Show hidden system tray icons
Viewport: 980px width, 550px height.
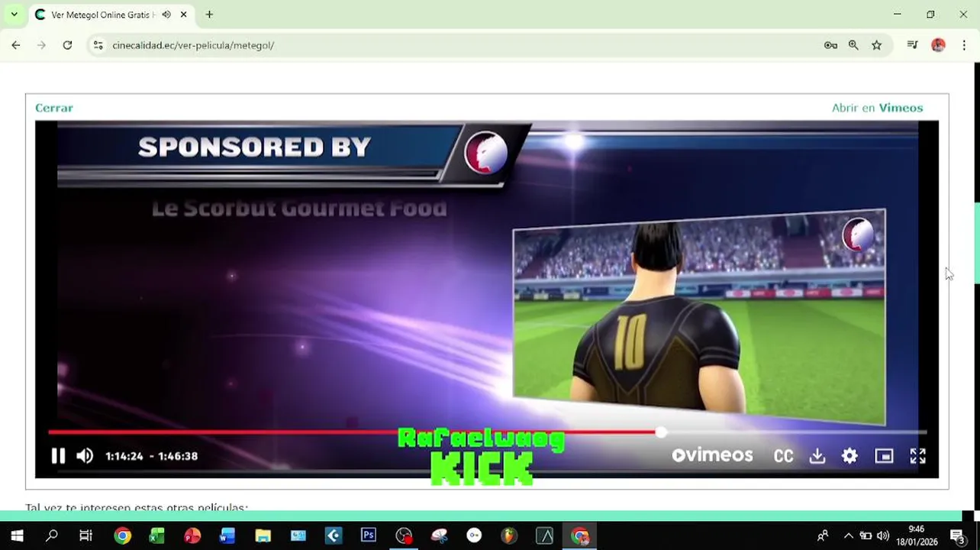point(848,535)
